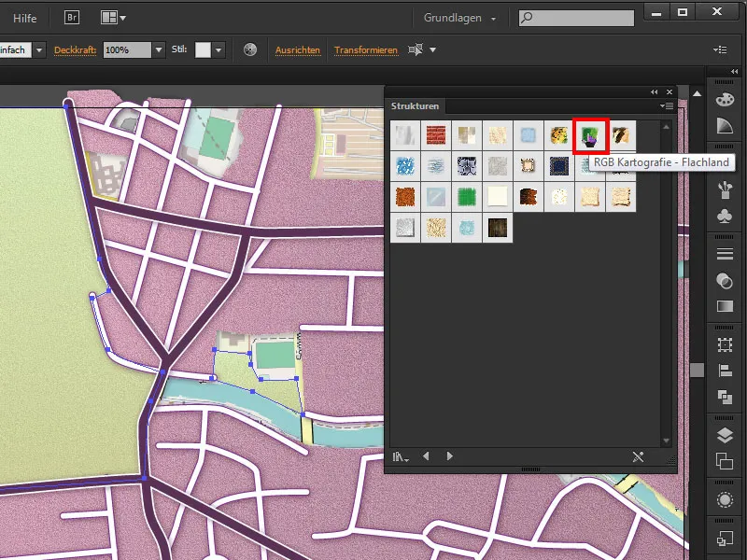Select the orange-brown texture swatch
Screen dimensions: 747x560
coord(405,197)
